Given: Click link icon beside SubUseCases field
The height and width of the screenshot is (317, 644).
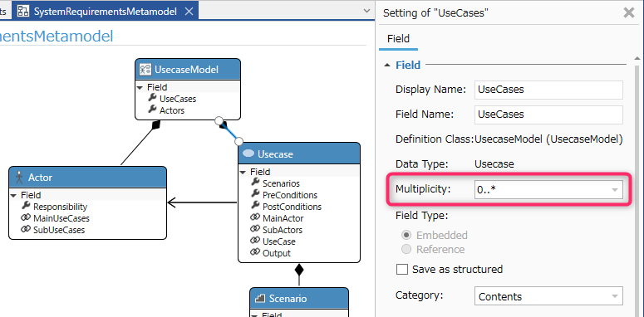Looking at the screenshot, I should point(27,229).
